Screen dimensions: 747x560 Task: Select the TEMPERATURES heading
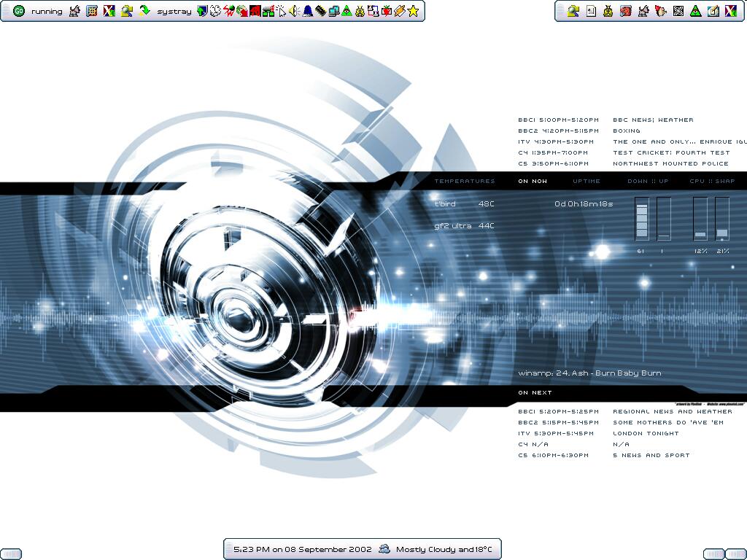point(465,181)
